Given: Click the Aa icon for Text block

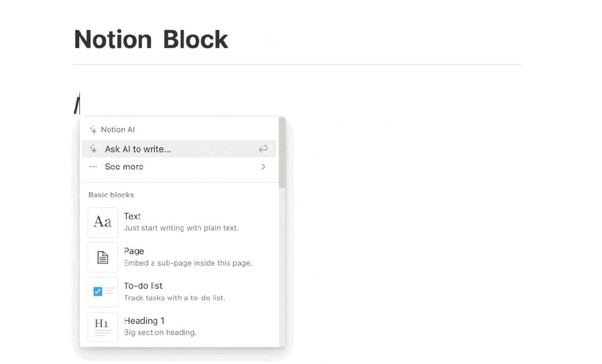Looking at the screenshot, I should [x=103, y=222].
